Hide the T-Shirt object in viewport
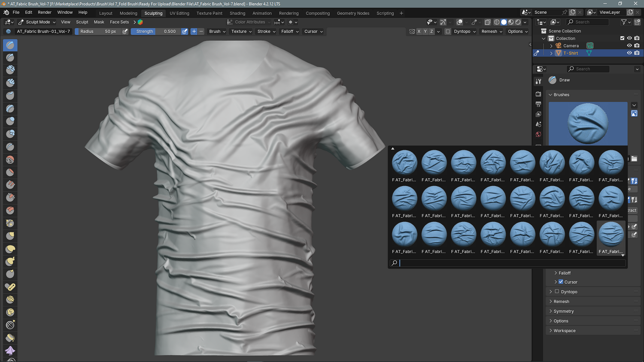Viewport: 644px width, 362px height. [x=629, y=53]
